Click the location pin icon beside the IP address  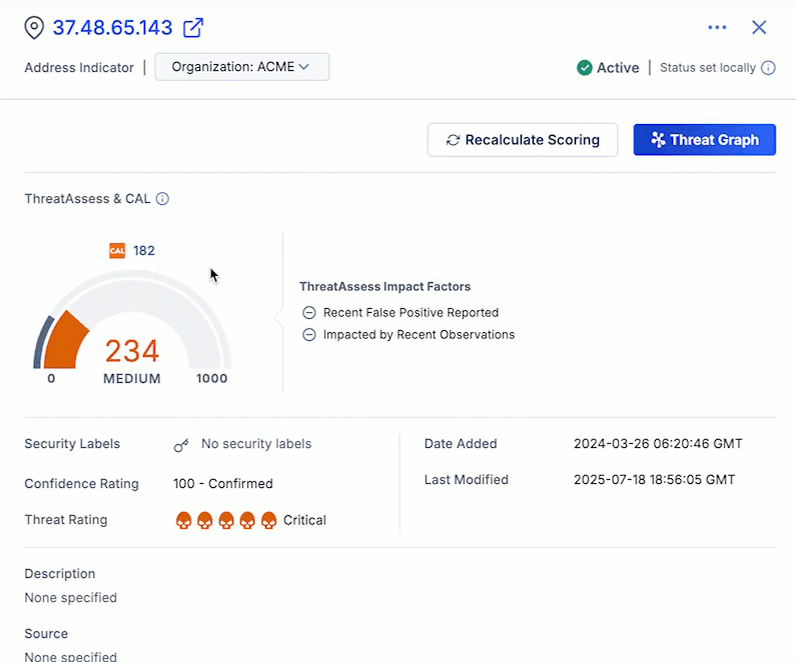[x=34, y=27]
